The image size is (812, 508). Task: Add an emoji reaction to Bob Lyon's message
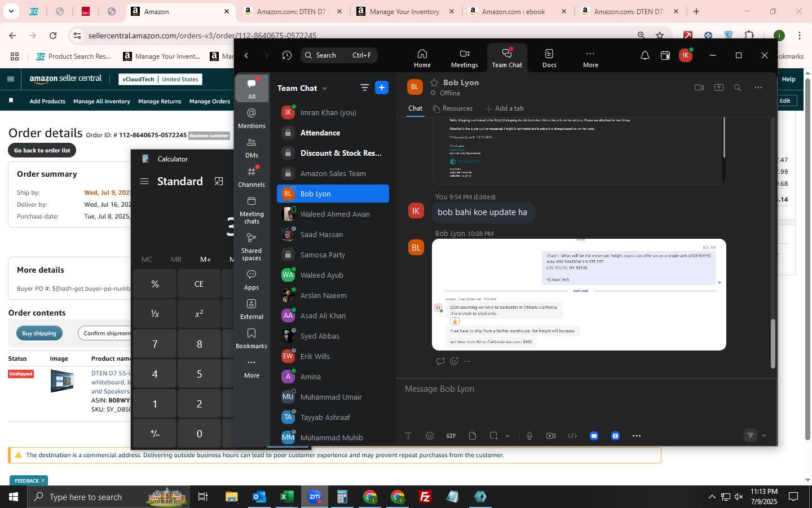point(454,361)
